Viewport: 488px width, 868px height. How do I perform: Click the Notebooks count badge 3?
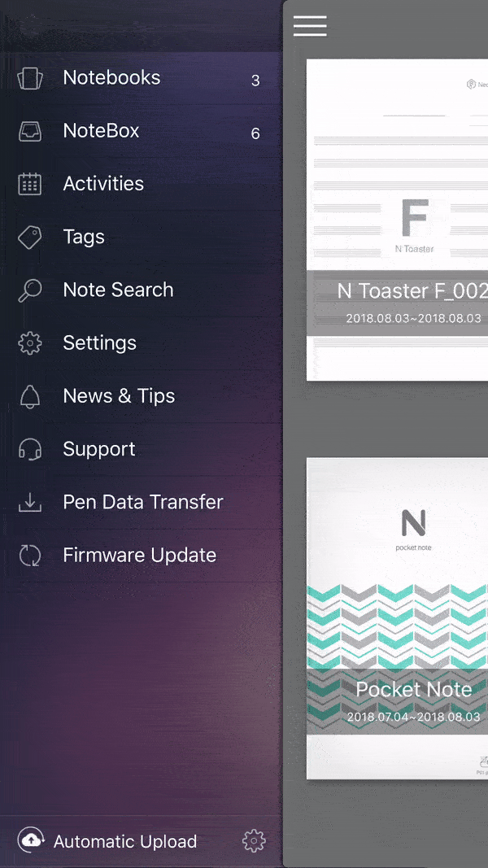tap(255, 81)
